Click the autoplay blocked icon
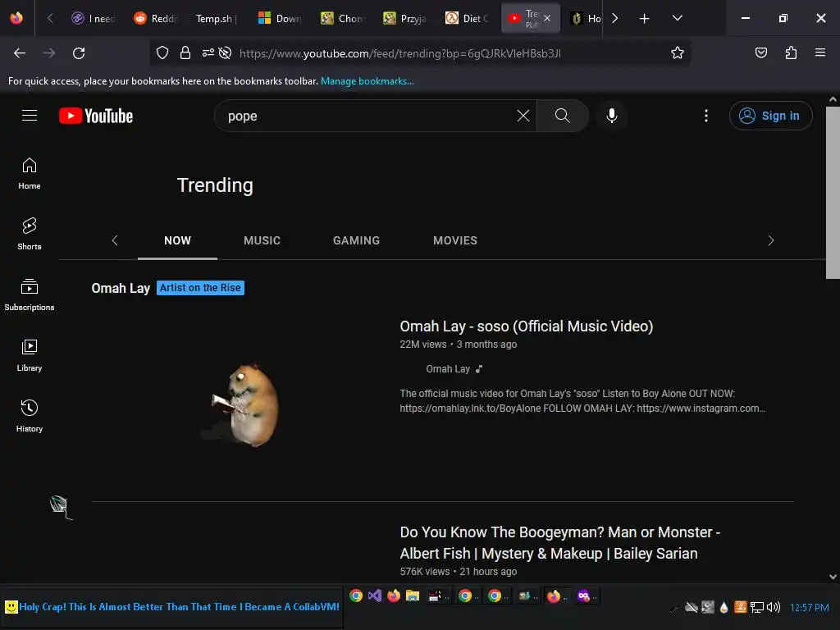The image size is (840, 630). (225, 52)
